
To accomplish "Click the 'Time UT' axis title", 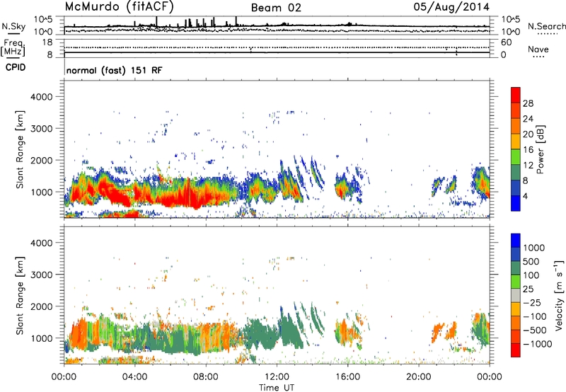I will (277, 388).
